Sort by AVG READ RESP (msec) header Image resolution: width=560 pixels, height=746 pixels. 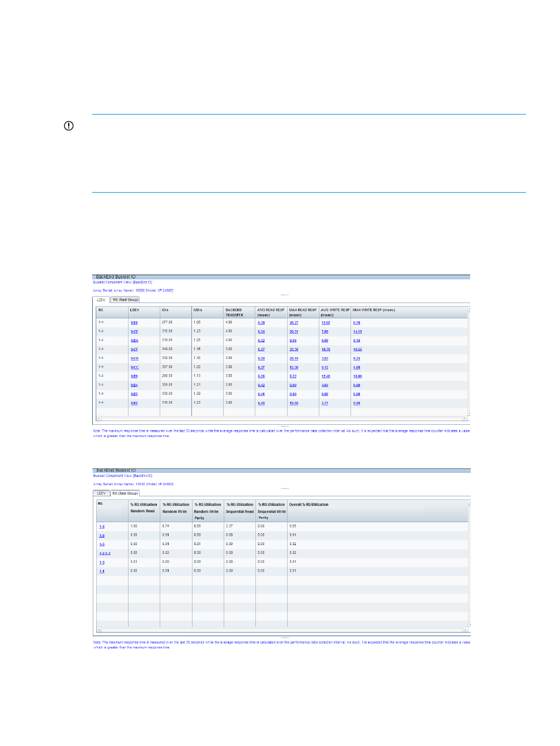pyautogui.click(x=271, y=312)
